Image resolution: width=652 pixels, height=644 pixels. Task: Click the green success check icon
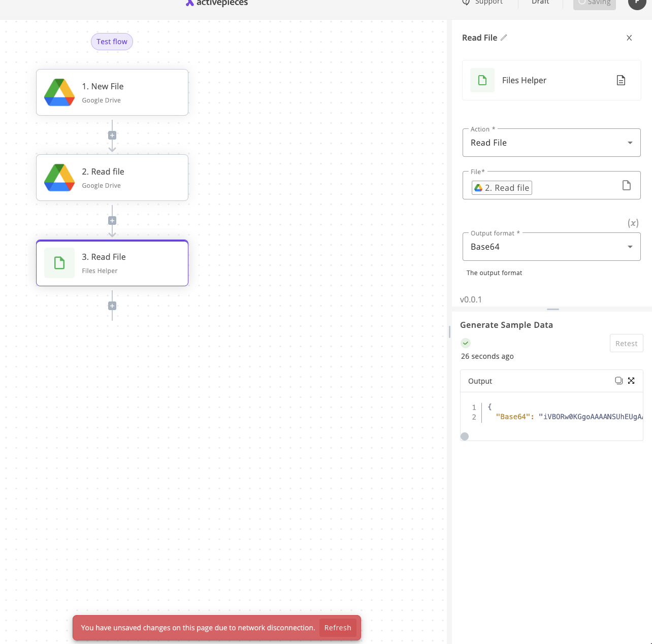tap(466, 343)
